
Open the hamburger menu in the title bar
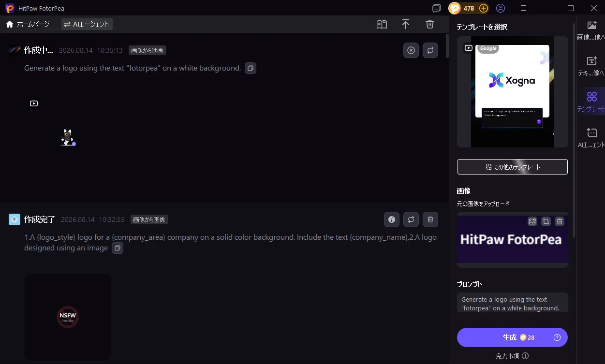pyautogui.click(x=524, y=8)
